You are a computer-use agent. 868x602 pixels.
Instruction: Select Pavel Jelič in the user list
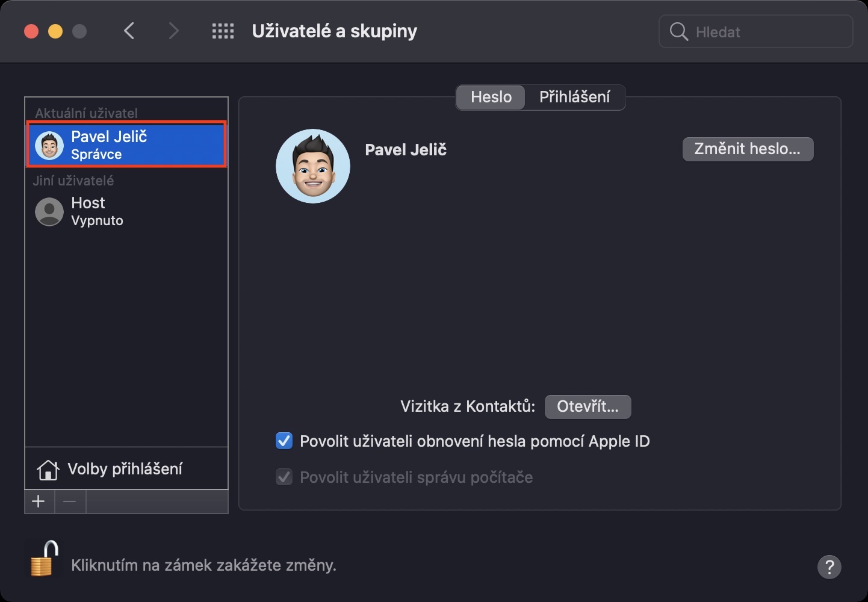[x=126, y=145]
